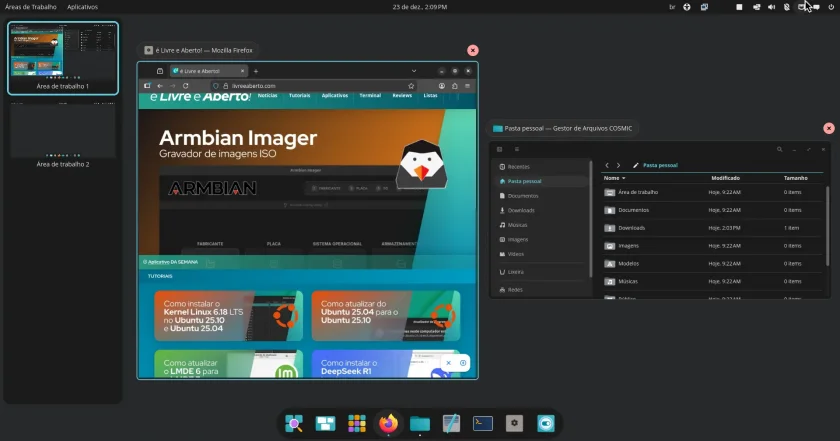Click Tutoriais in the website navigation
This screenshot has width=840, height=441.
(x=299, y=95)
